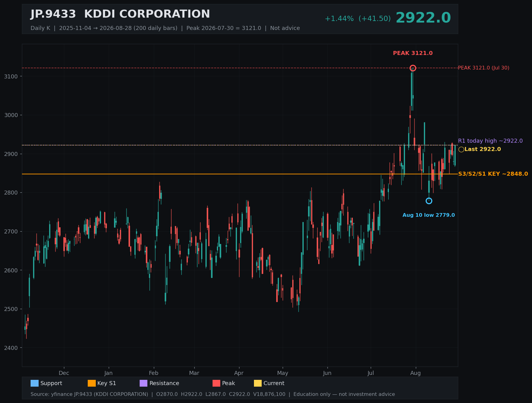This screenshot has width=532, height=403.
Task: Click the yellow Last price circle marker
Action: [461, 149]
